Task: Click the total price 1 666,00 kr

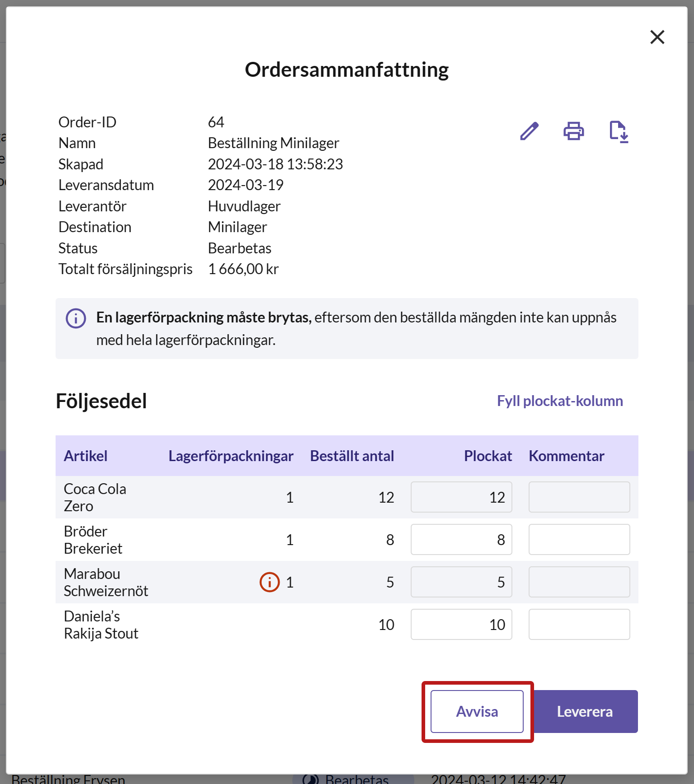Action: pos(243,269)
